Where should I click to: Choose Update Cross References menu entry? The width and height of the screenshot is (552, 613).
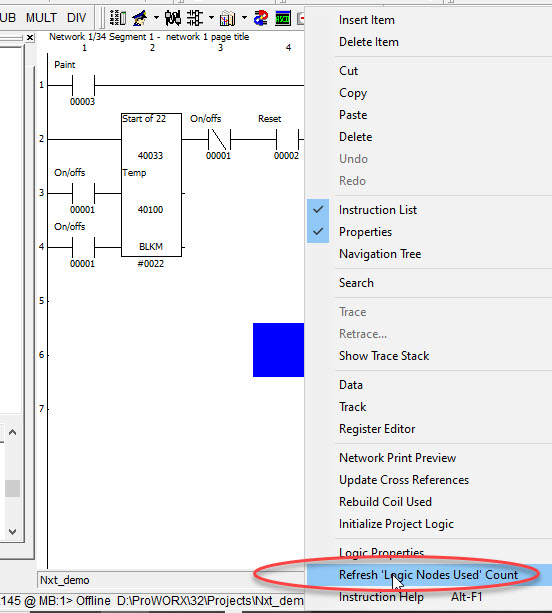[404, 480]
